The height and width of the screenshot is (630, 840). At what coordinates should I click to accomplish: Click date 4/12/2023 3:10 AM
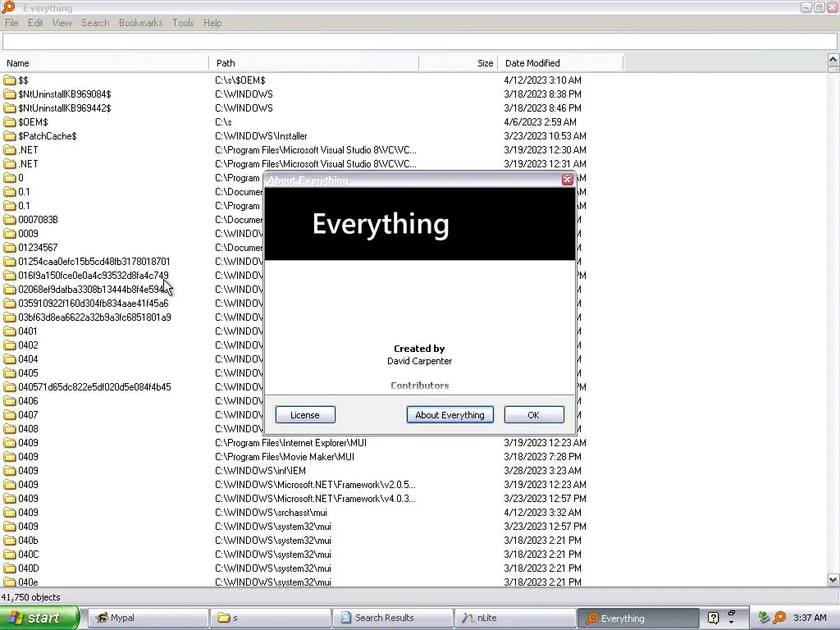click(x=543, y=80)
